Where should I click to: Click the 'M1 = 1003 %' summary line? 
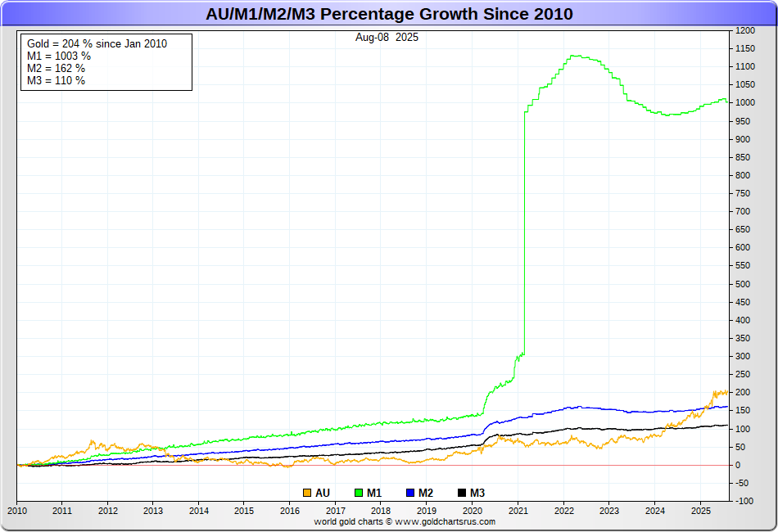click(59, 56)
